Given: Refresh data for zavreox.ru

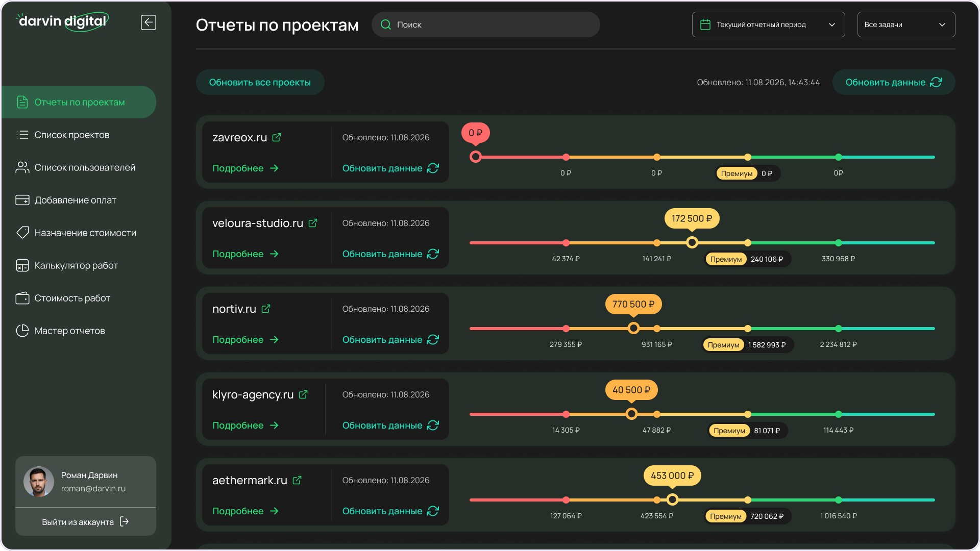Looking at the screenshot, I should 390,168.
